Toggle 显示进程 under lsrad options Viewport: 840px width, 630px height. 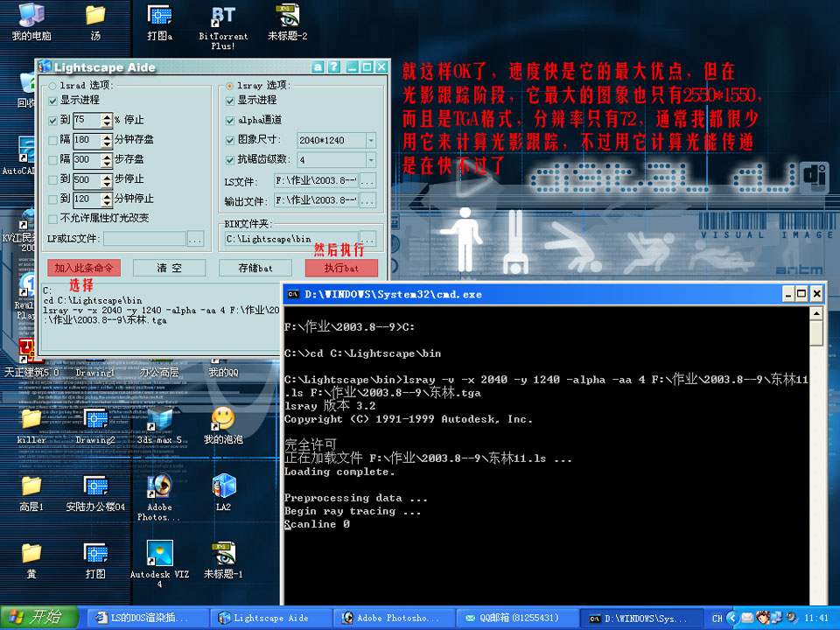[52, 100]
